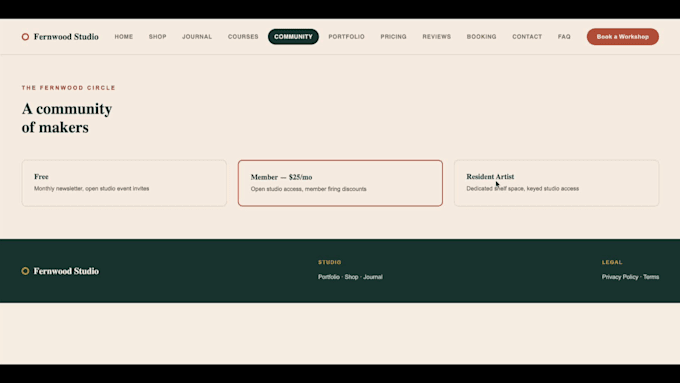Click the Fernwood Studio footer logo circle

25,271
